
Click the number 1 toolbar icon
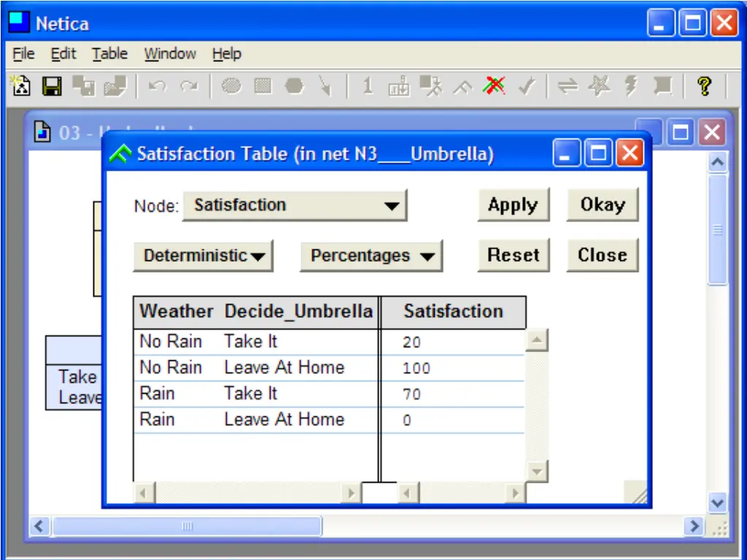click(x=368, y=86)
